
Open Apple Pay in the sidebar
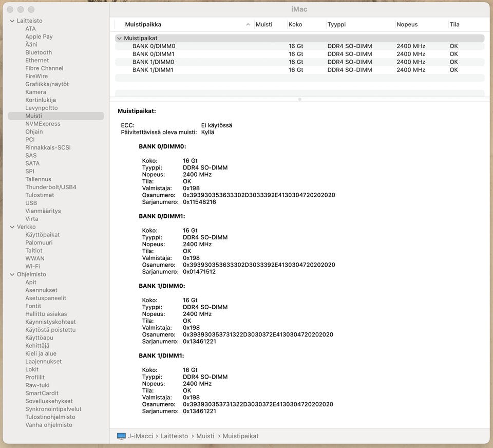tap(39, 36)
